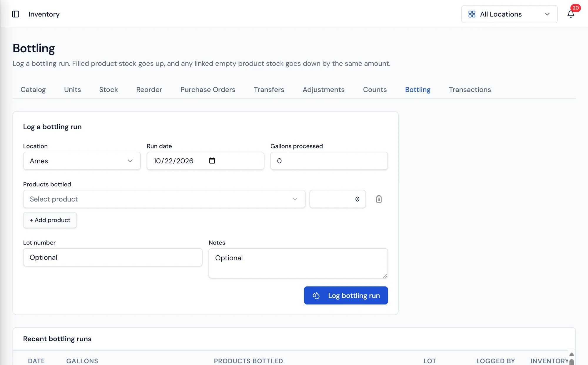Click the table scrollbar up arrow
The width and height of the screenshot is (588, 365).
click(571, 354)
